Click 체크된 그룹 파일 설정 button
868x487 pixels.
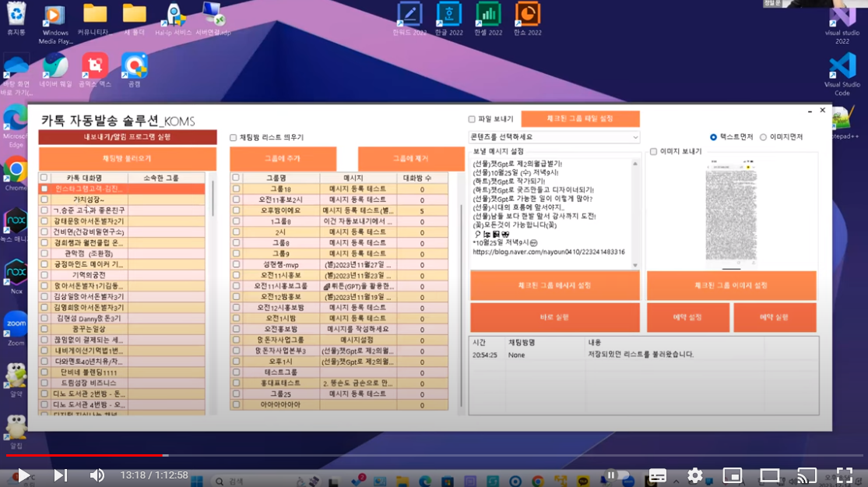click(580, 118)
